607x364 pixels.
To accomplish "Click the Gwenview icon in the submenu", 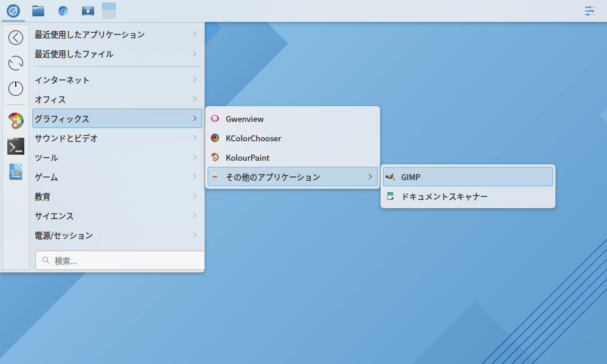I will [215, 118].
